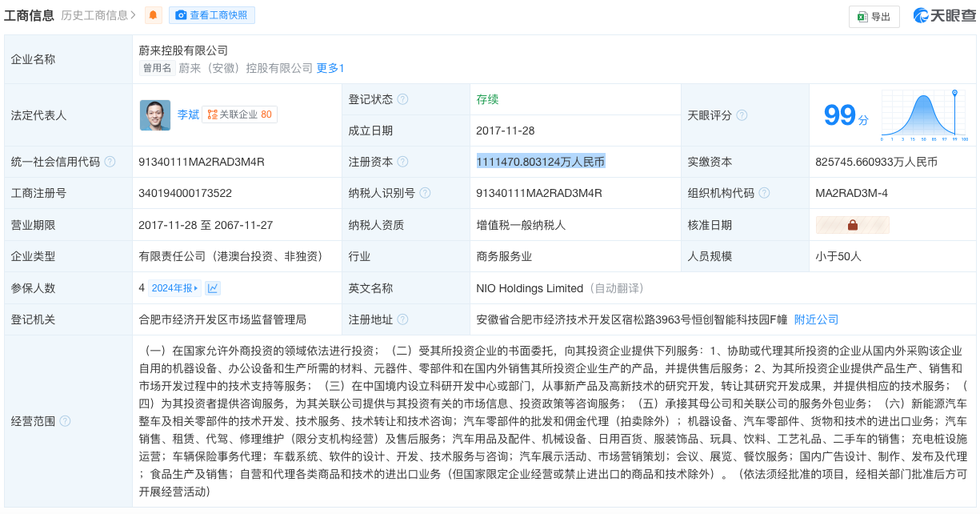
Task: Select the highlighted 1111470.803124万人民币 value
Action: click(x=541, y=162)
